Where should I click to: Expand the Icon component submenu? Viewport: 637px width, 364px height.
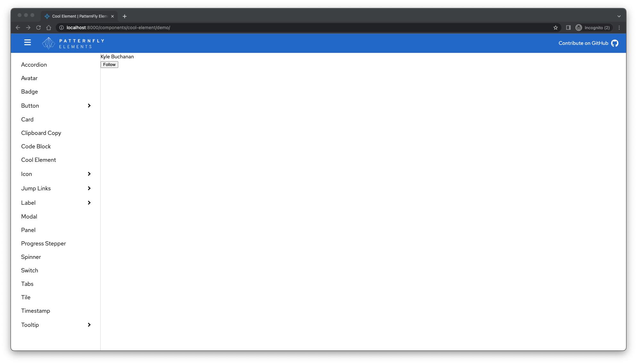[x=89, y=174]
